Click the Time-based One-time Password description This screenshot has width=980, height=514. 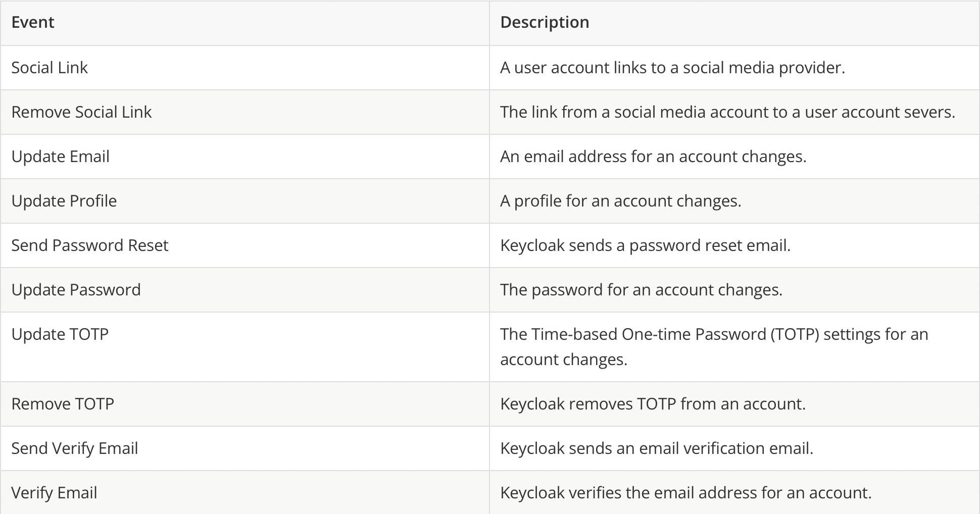[x=714, y=347]
